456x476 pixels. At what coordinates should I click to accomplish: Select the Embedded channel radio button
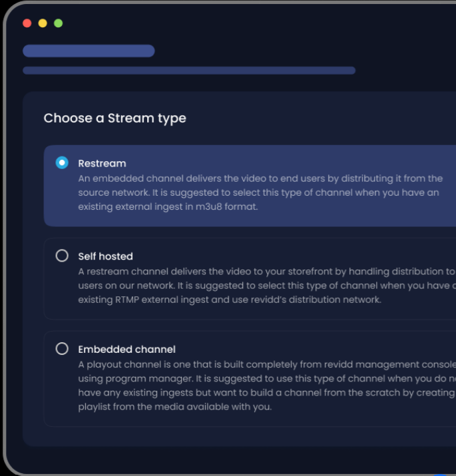click(x=62, y=349)
